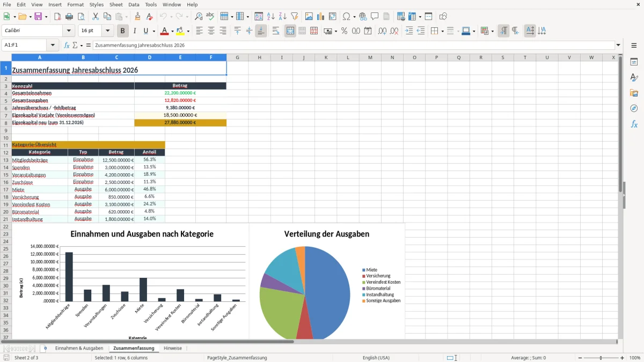644x362 pixels.
Task: Sort ascending A to Z
Action: [270, 17]
